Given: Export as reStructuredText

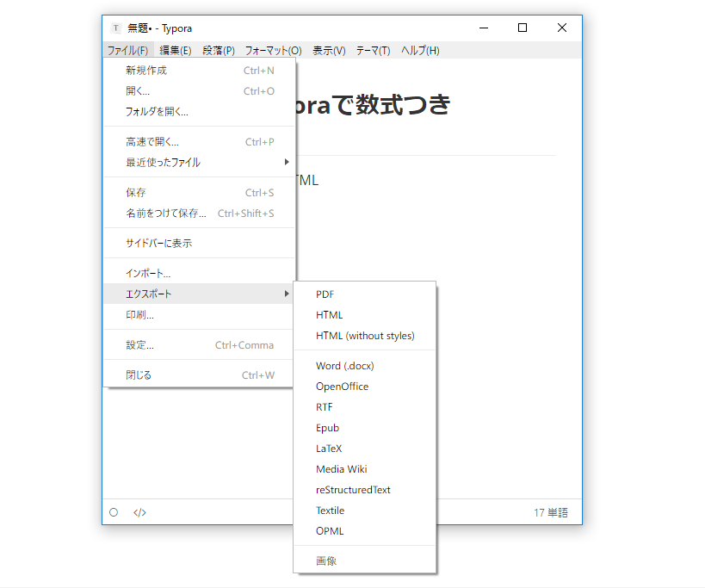Looking at the screenshot, I should tap(353, 489).
